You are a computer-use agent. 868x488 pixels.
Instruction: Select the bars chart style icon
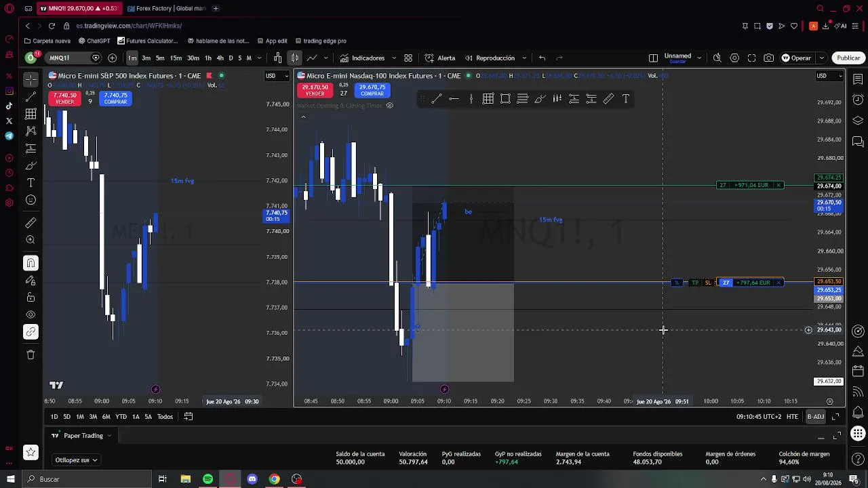coord(278,58)
